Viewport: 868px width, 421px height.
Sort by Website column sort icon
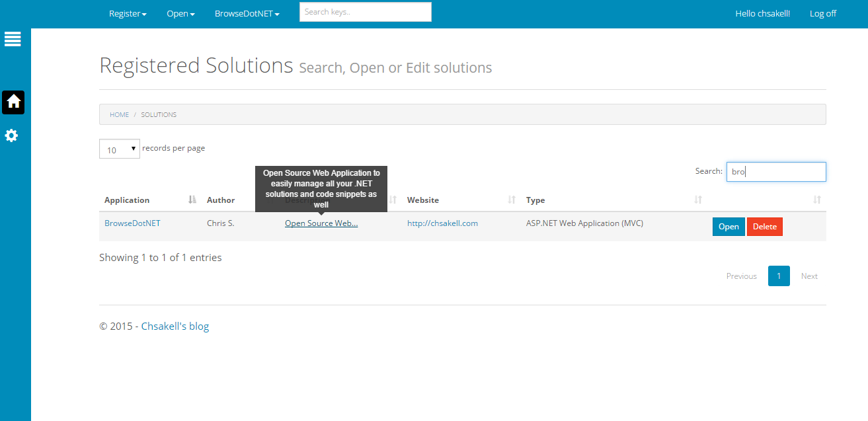click(x=512, y=200)
